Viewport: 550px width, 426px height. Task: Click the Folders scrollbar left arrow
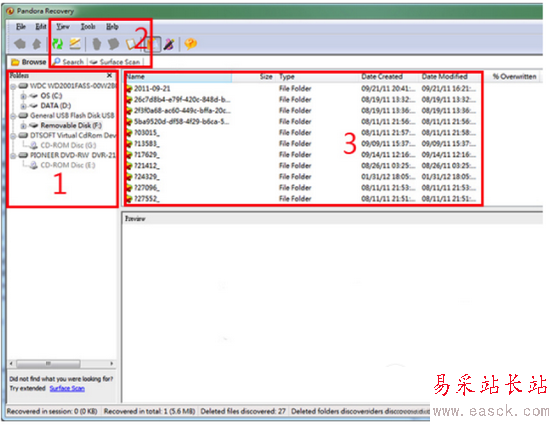coord(12,364)
